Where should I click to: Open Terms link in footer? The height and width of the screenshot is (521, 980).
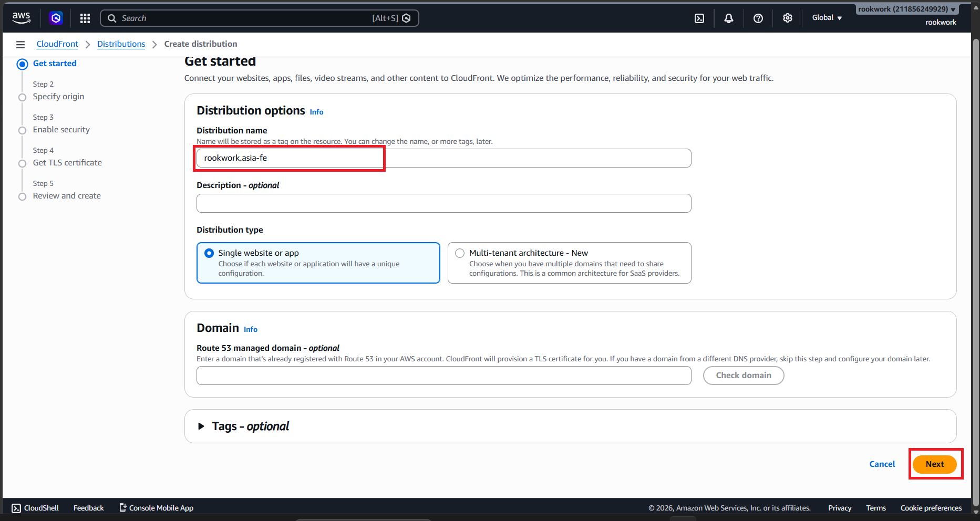pos(876,508)
